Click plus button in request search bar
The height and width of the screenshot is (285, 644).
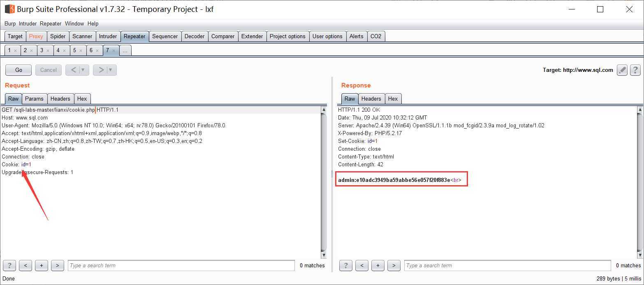click(42, 265)
